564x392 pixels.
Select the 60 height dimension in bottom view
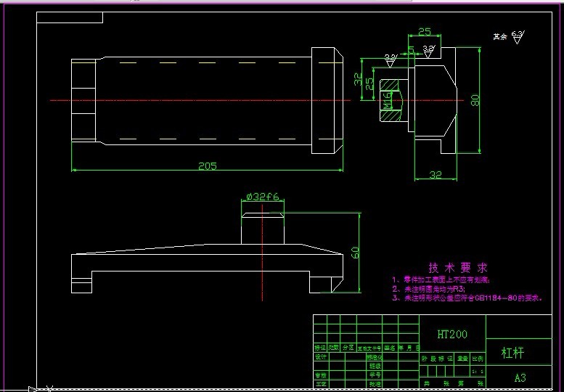click(x=355, y=253)
